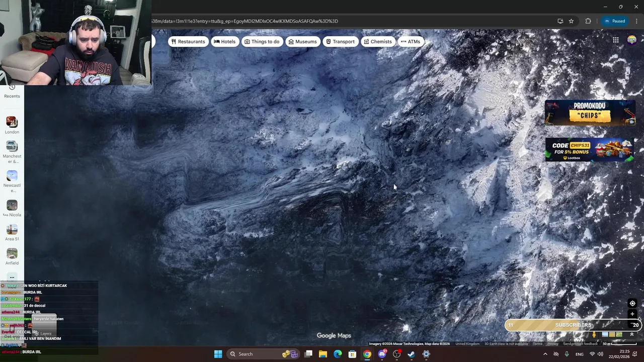Bookmark this page with star icon
Image resolution: width=644 pixels, height=362 pixels.
[571, 21]
